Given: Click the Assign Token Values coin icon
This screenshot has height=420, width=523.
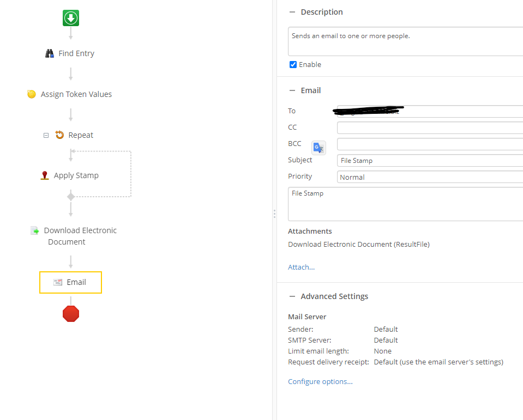Looking at the screenshot, I should tap(32, 94).
